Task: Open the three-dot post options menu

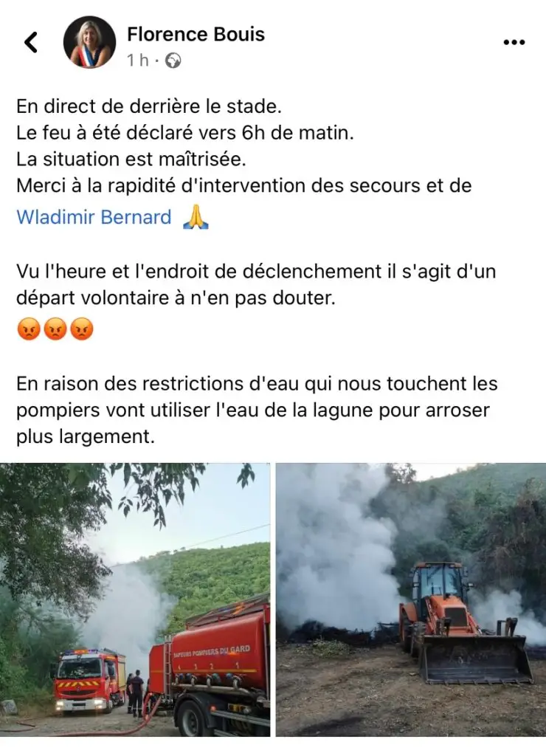Action: [x=514, y=42]
